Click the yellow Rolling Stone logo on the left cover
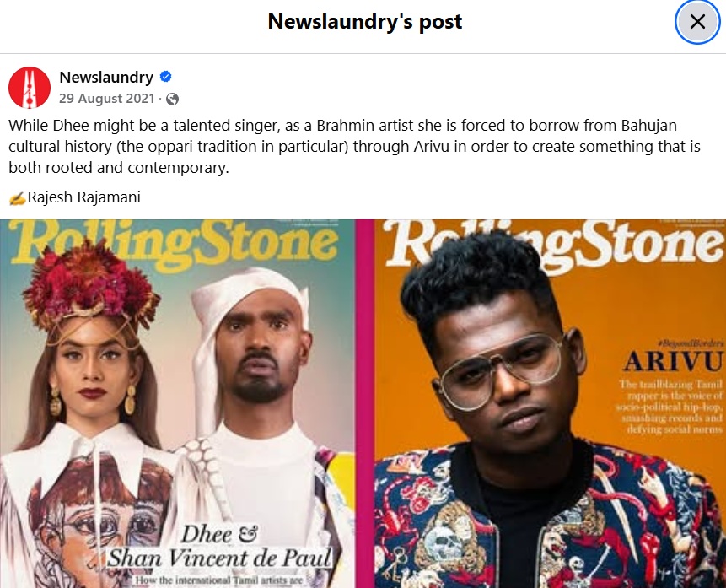Screen dimensions: 726x588 (x=175, y=244)
